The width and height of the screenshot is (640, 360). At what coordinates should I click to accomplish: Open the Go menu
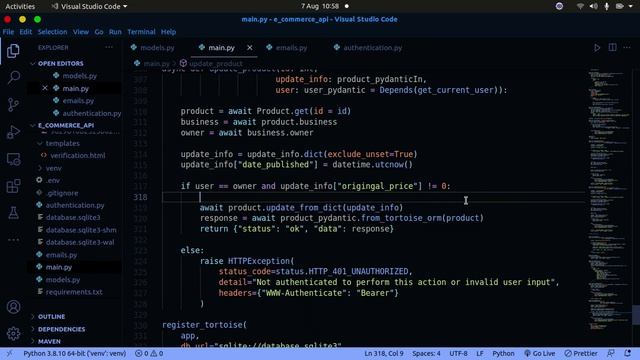(x=99, y=32)
